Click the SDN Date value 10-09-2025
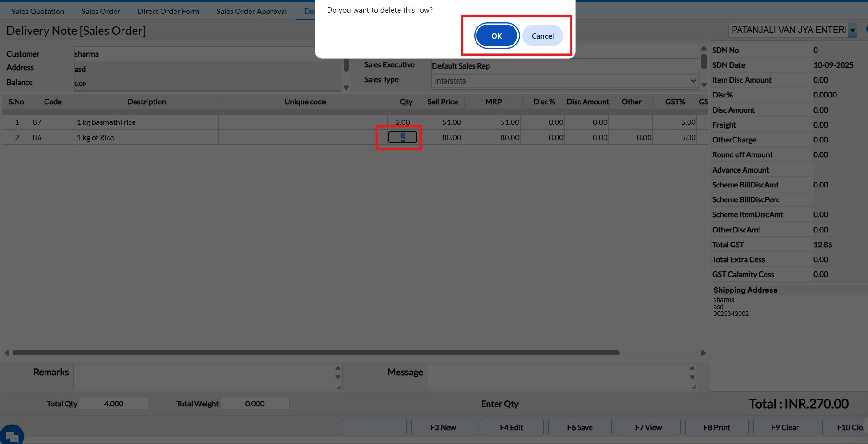Viewport: 868px width, 444px height. pos(833,65)
